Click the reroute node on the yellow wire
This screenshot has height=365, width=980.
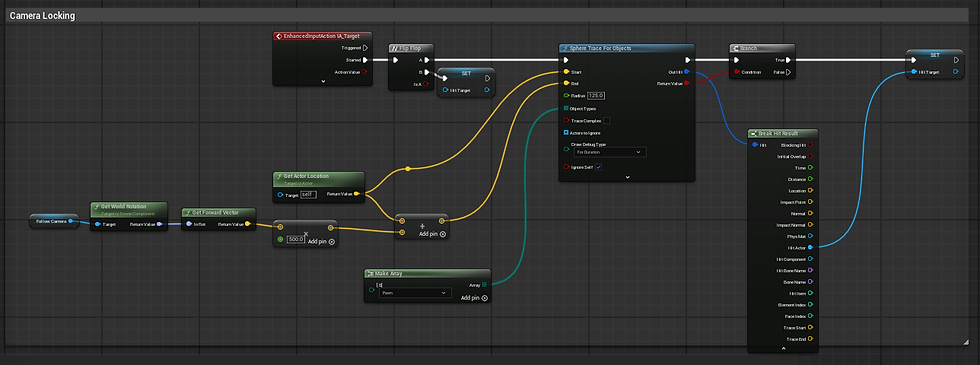pos(408,169)
